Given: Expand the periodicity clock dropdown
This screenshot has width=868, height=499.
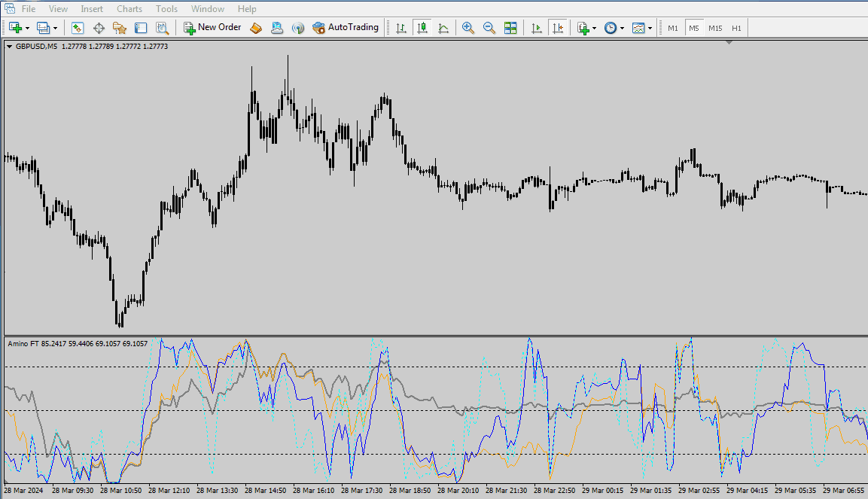Looking at the screenshot, I should [622, 28].
